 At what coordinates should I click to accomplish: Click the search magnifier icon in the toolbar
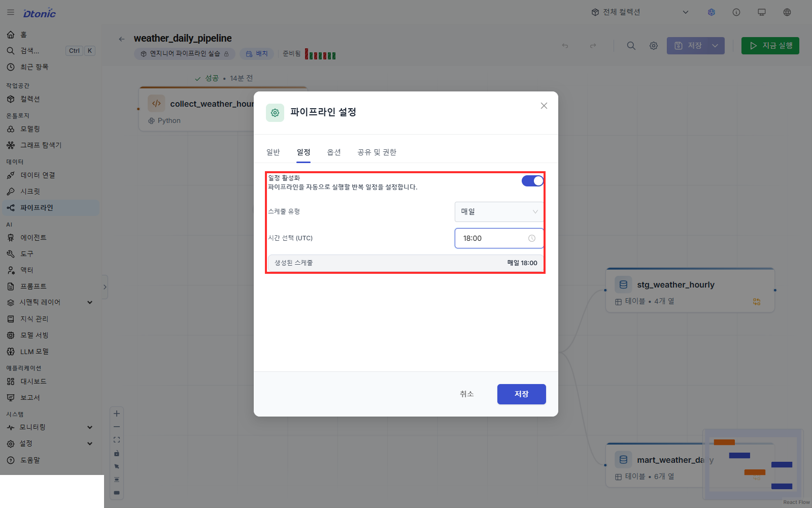[x=631, y=46]
